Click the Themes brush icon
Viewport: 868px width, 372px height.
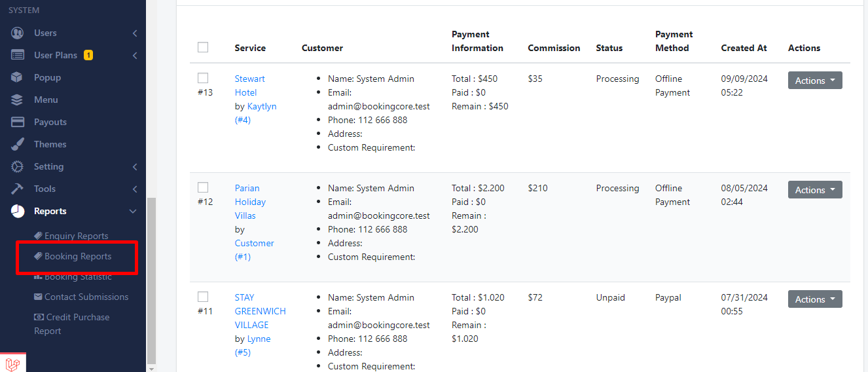[18, 144]
